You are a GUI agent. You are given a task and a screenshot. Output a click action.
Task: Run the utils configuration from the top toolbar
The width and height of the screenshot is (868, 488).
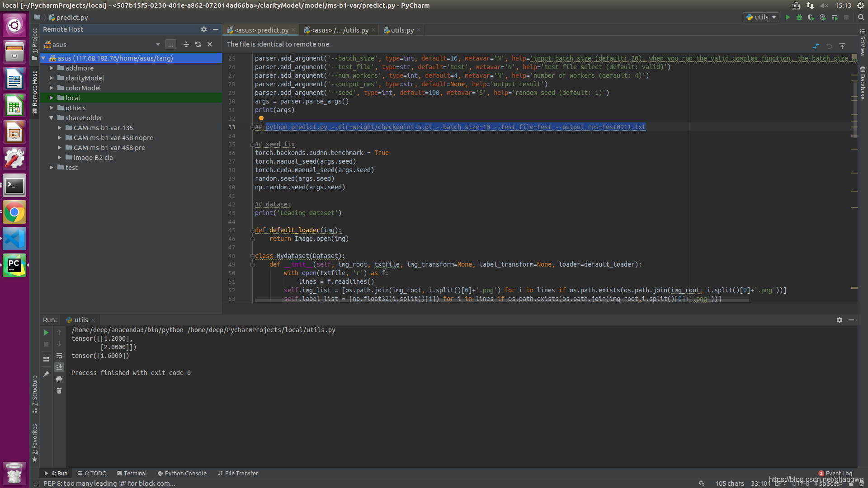[x=788, y=17]
